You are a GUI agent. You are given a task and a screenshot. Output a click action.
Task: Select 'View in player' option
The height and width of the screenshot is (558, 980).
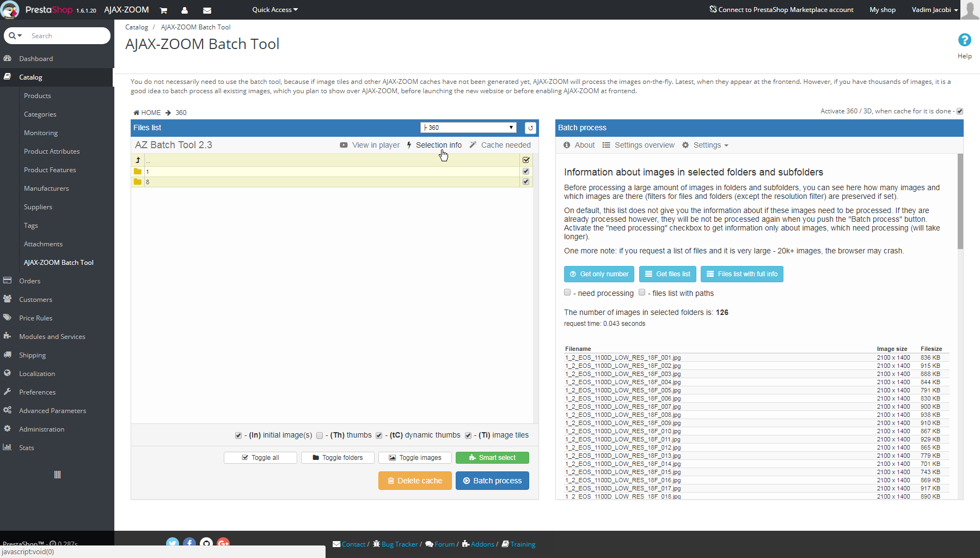[x=370, y=145]
